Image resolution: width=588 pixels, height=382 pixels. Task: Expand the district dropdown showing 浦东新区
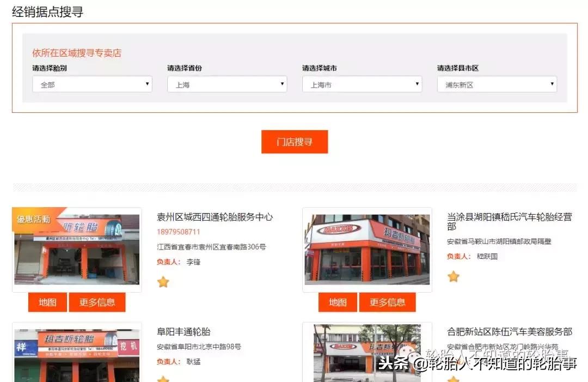[x=497, y=84]
